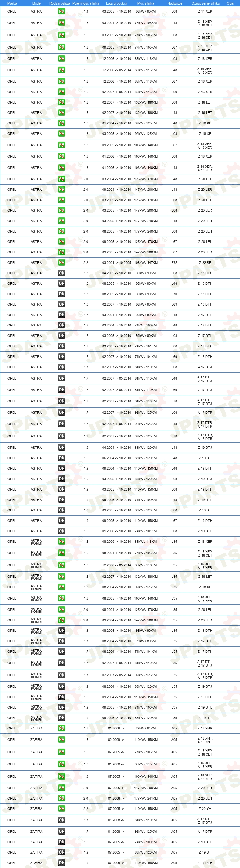The image size is (240, 868).
Task: Select production years '03.2001 -> 10.2005'
Action: (x=116, y=263)
